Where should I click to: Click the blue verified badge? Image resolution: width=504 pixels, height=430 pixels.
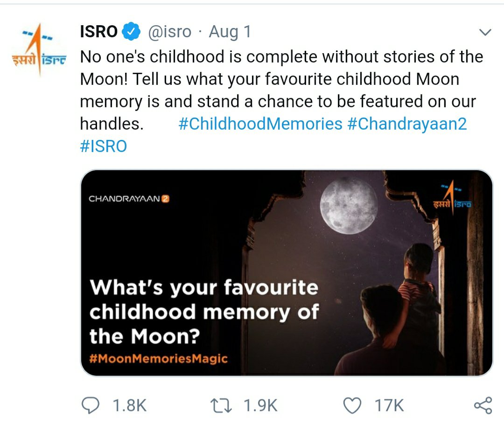[x=131, y=32]
